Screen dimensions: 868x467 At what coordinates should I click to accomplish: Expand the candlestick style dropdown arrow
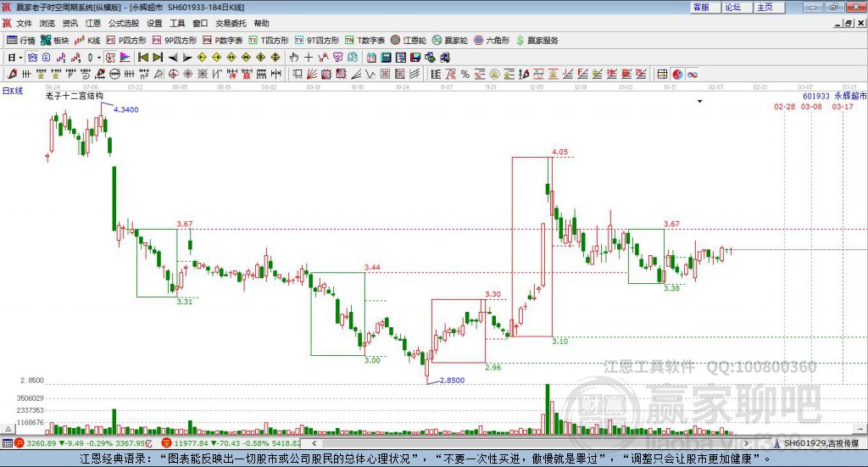pos(98,58)
